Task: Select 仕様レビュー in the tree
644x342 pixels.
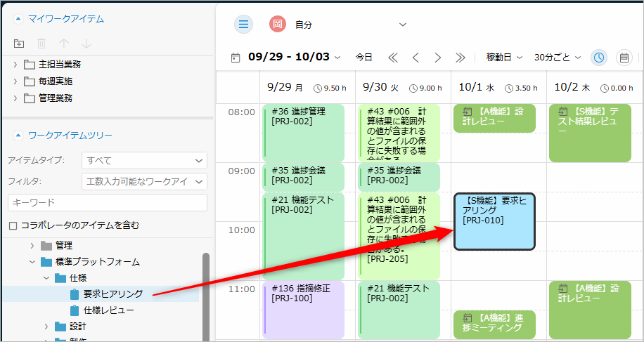Action: pyautogui.click(x=108, y=310)
